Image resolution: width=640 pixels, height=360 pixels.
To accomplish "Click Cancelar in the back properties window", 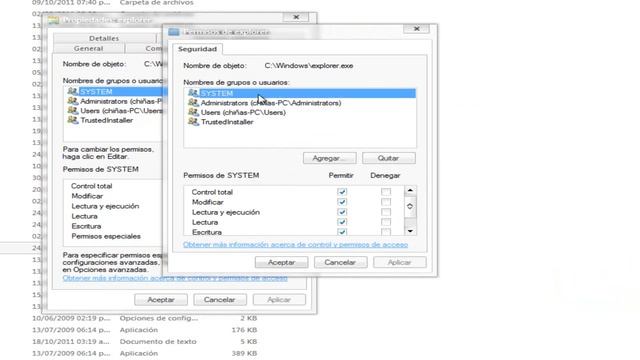I will [x=220, y=300].
